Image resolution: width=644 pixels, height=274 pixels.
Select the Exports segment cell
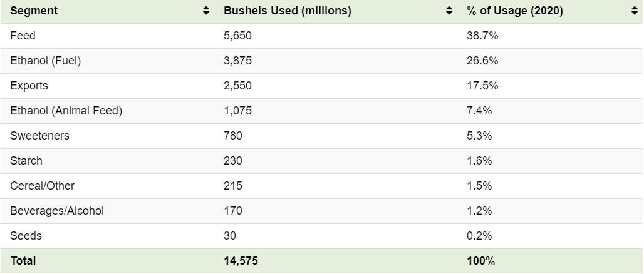[29, 86]
